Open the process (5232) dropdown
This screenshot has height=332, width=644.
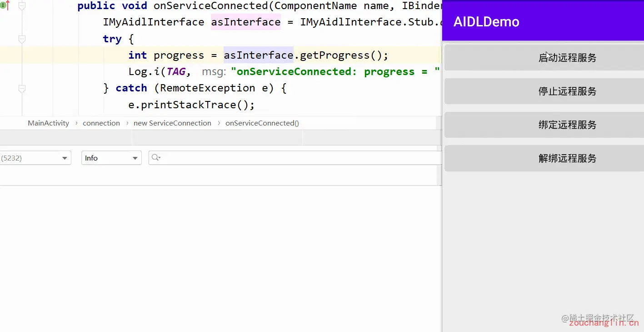35,158
